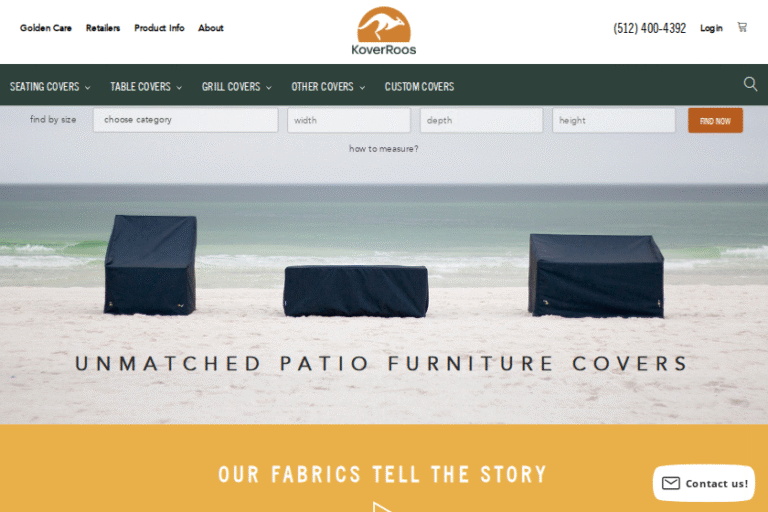Call the (512) 400-4392 phone number
The height and width of the screenshot is (512, 768).
[x=649, y=28]
